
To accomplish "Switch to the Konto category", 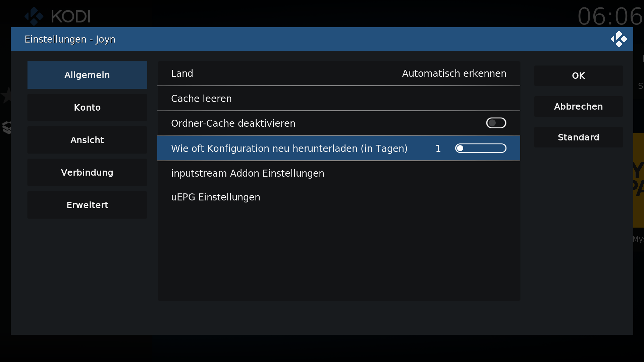I will [87, 108].
